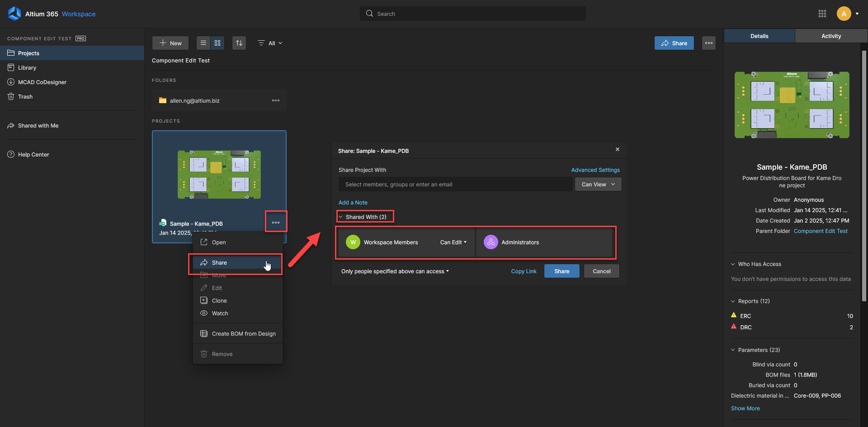The width and height of the screenshot is (868, 427).
Task: Collapse the Parameters (23) section
Action: pos(755,350)
